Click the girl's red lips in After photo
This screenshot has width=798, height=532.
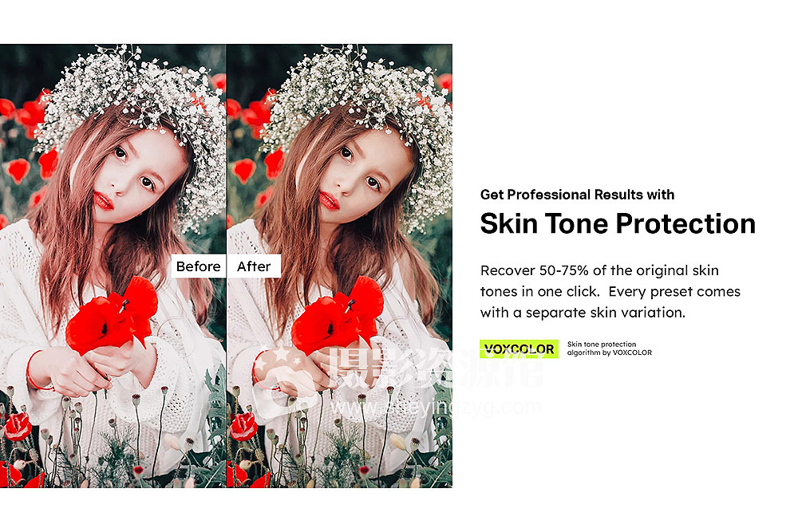point(329,201)
